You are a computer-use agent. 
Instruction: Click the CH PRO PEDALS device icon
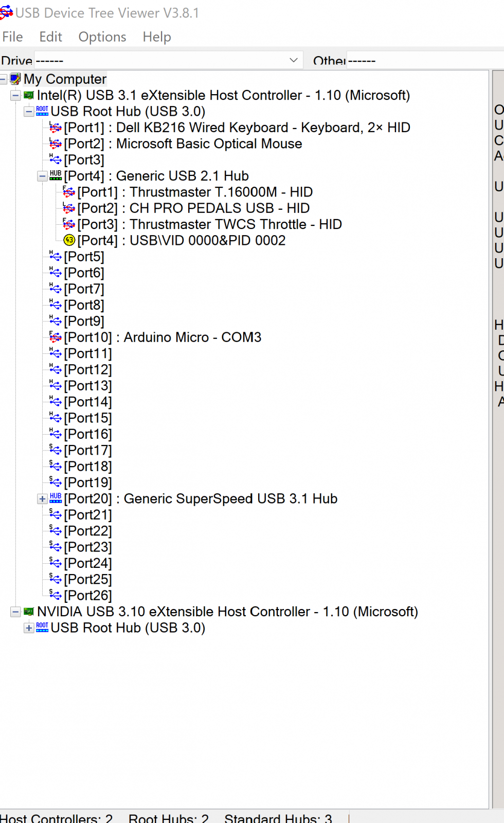[69, 208]
